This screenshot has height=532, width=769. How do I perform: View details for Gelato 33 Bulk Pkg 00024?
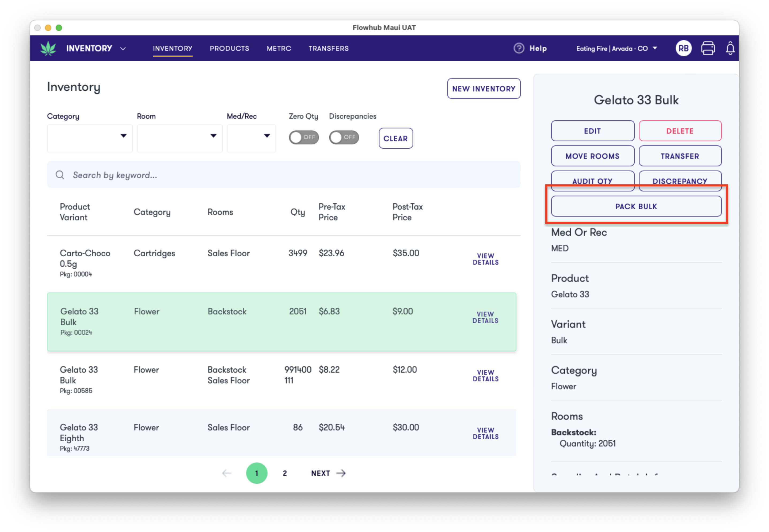485,317
